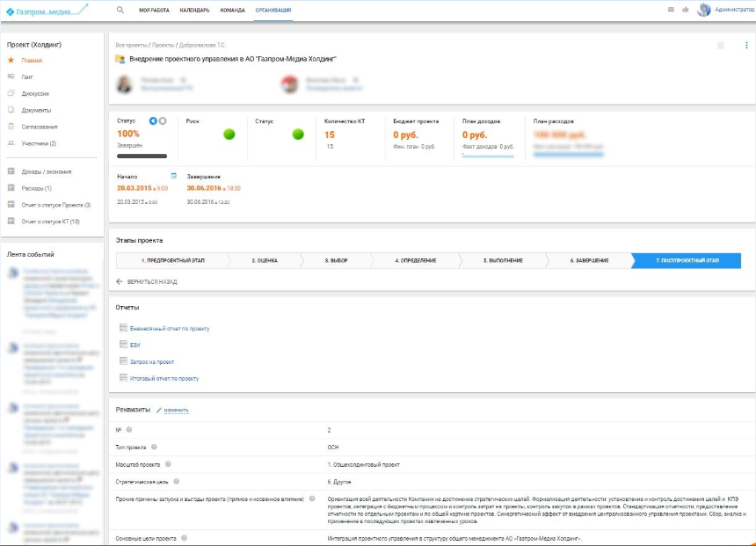The height and width of the screenshot is (546, 756).
Task: Click the project folder icon beside title
Action: pos(120,59)
